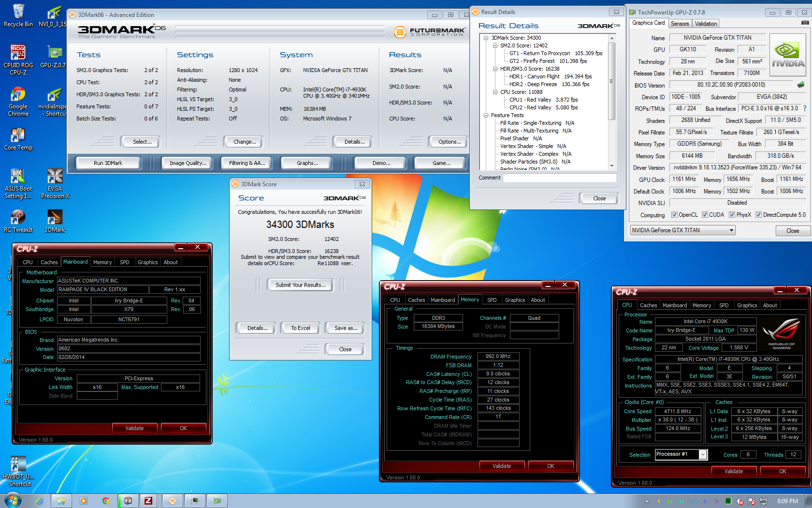Click Save as... in 3DMark Score
812x508 pixels.
(x=346, y=328)
